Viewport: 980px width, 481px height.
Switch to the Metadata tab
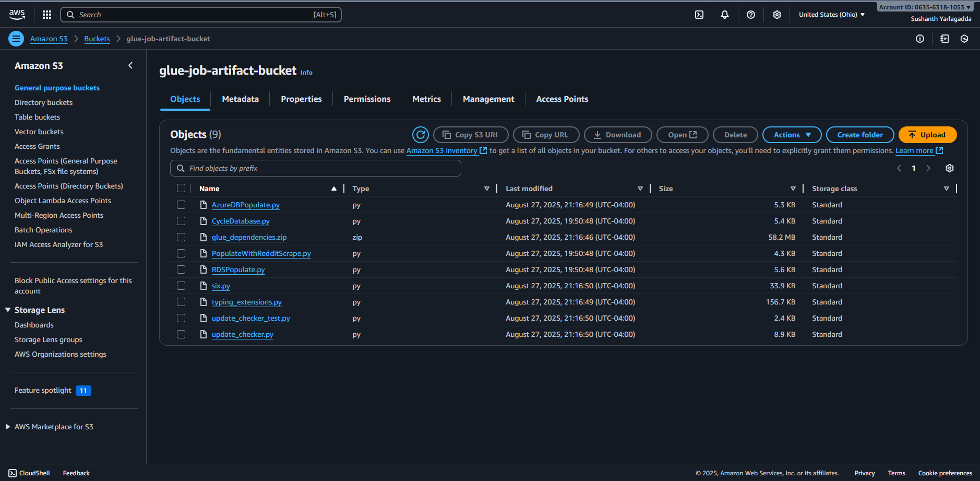coord(240,99)
